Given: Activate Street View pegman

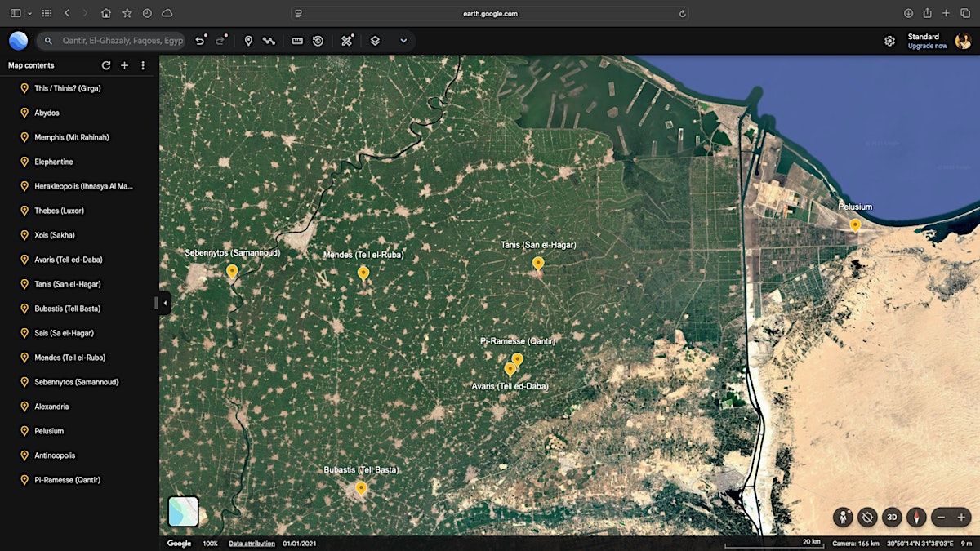Looking at the screenshot, I should 843,517.
